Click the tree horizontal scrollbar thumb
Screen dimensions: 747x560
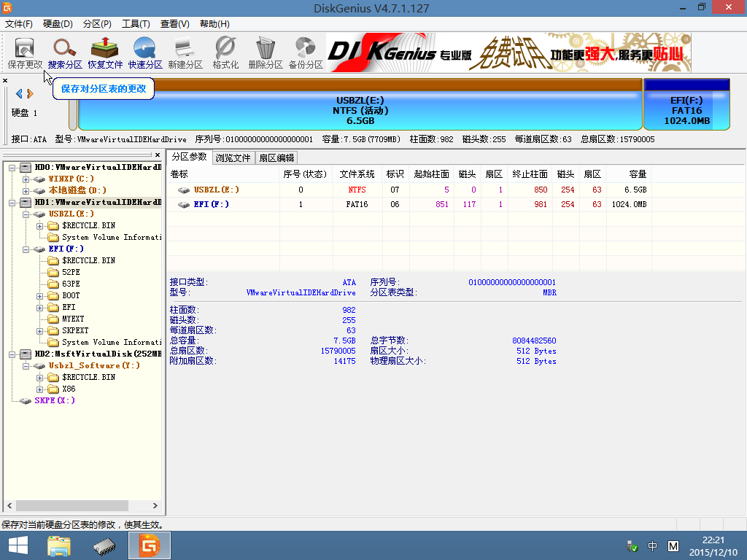72,505
